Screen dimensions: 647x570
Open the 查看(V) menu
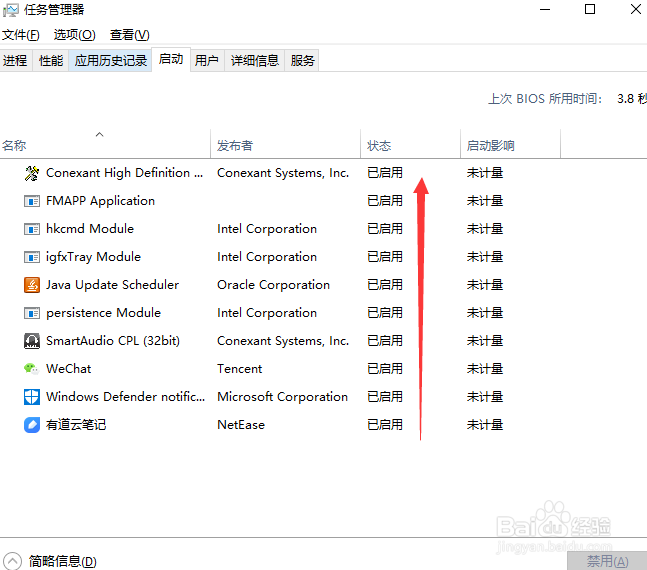130,35
